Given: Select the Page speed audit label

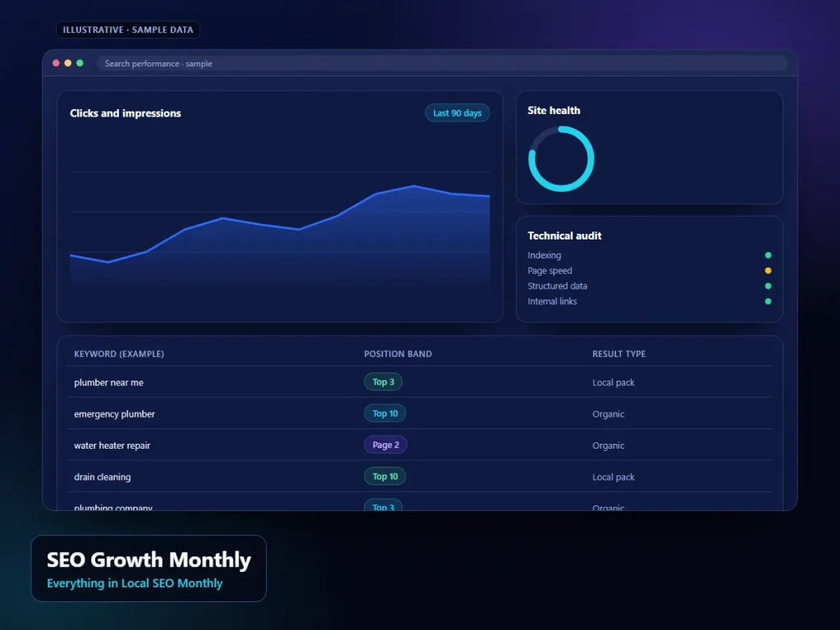Looking at the screenshot, I should click(550, 271).
